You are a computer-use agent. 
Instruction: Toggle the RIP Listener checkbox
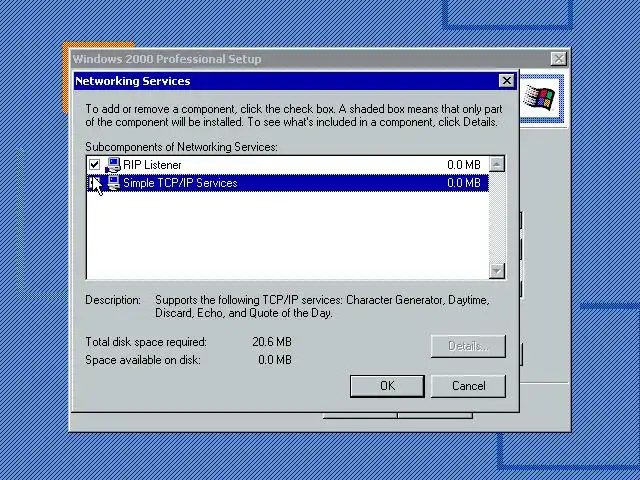click(x=94, y=164)
